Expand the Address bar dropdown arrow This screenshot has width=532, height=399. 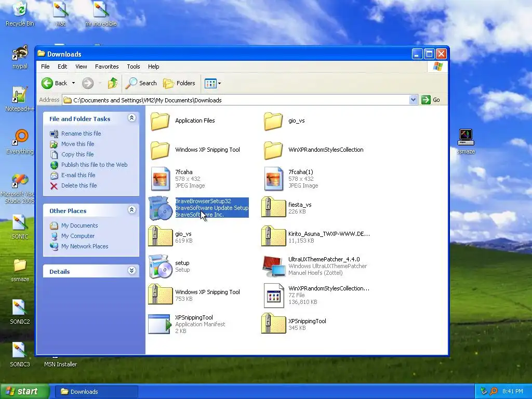click(x=413, y=100)
